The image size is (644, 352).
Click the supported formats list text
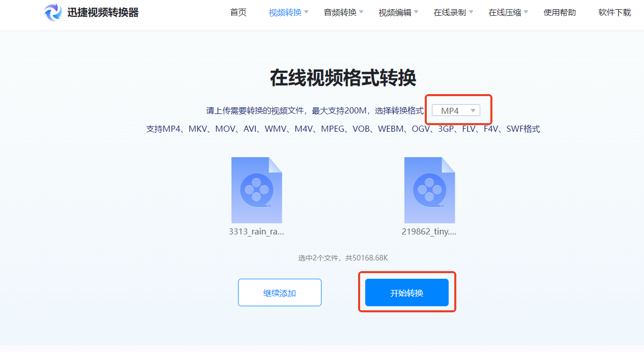pyautogui.click(x=342, y=129)
